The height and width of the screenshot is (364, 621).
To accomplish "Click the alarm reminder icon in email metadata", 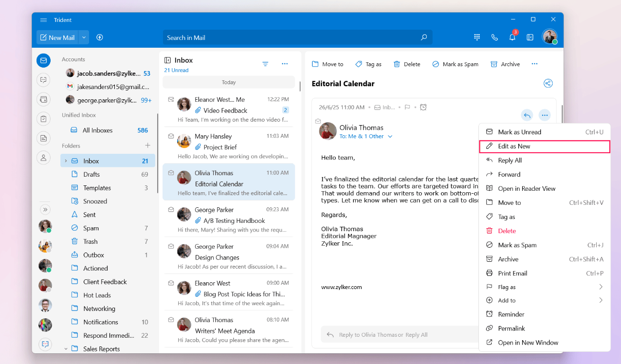I will 423,107.
